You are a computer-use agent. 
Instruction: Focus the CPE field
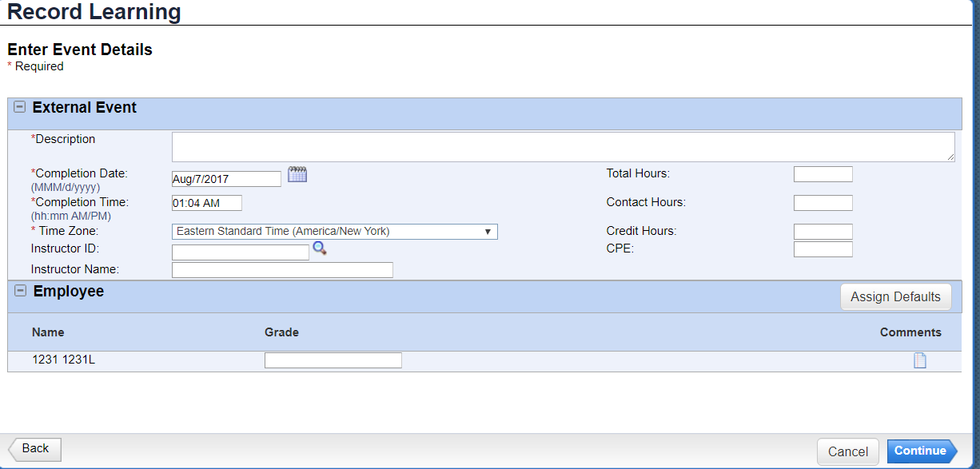coord(823,249)
